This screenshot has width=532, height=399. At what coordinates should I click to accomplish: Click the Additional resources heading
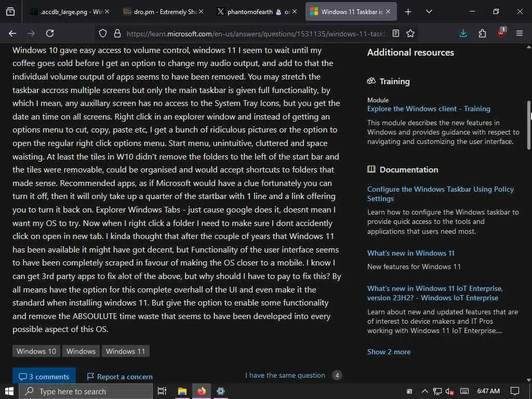[x=410, y=52]
